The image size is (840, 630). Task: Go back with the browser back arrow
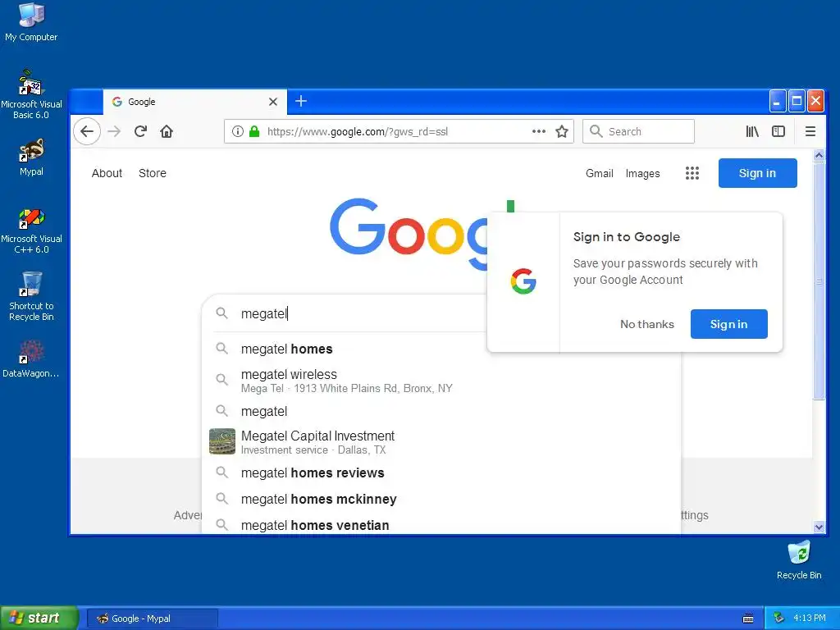87,131
